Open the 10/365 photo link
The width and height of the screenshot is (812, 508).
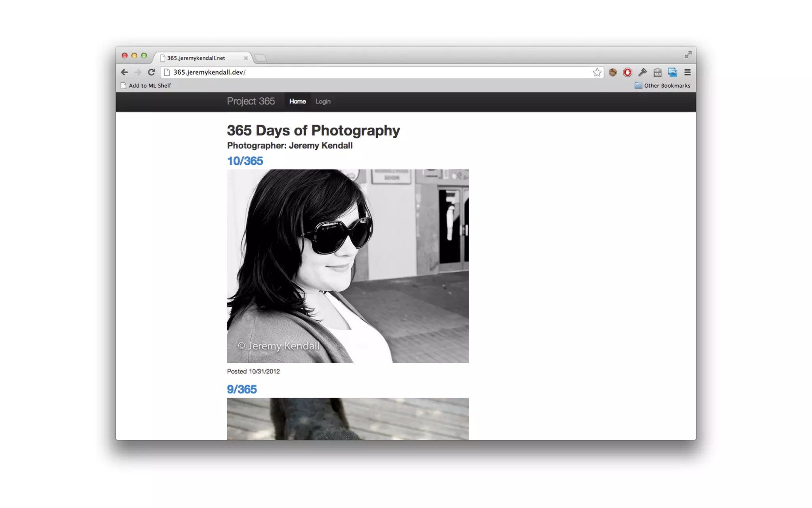tap(245, 161)
